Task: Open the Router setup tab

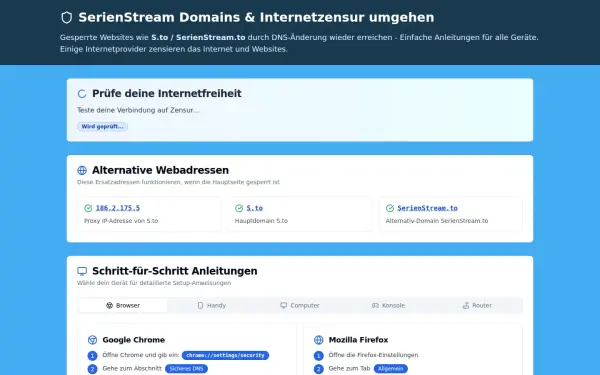Action: 477,305
